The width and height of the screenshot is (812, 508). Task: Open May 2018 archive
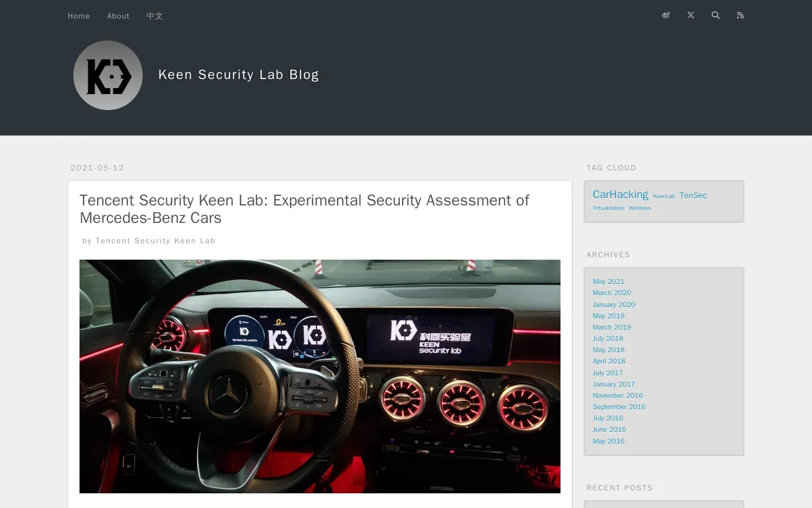pyautogui.click(x=608, y=350)
